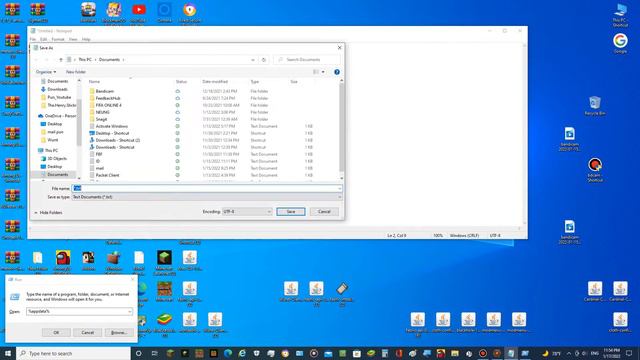
Task: Open the notification center icon
Action: (629, 353)
